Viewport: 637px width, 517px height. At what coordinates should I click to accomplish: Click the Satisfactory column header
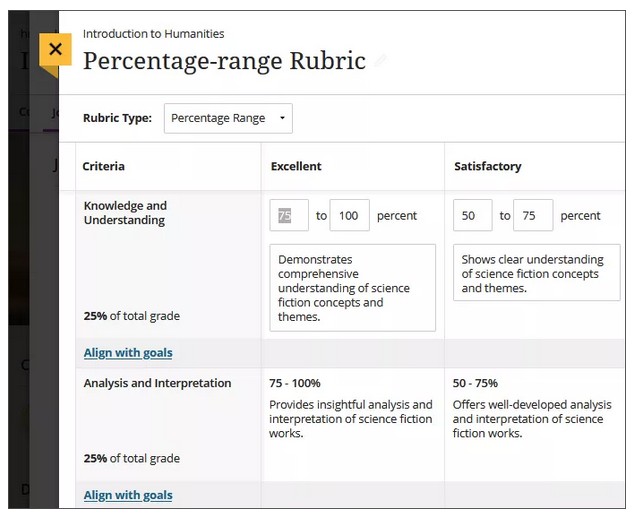coord(487,167)
